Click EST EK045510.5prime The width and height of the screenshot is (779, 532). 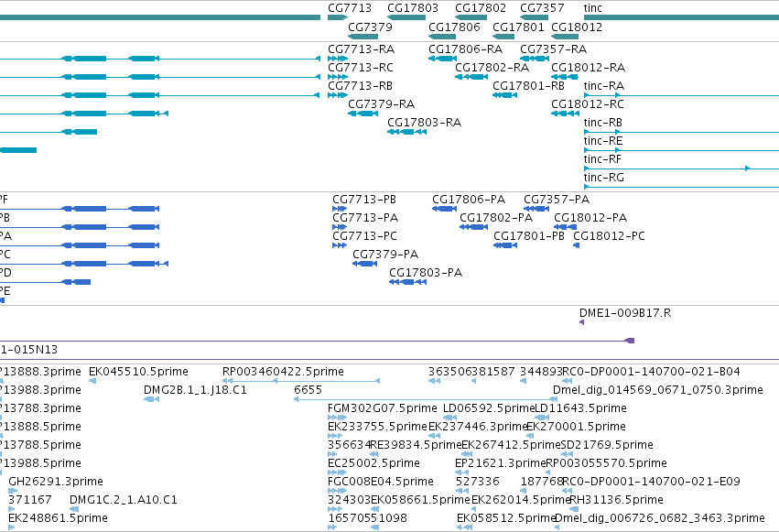click(92, 381)
